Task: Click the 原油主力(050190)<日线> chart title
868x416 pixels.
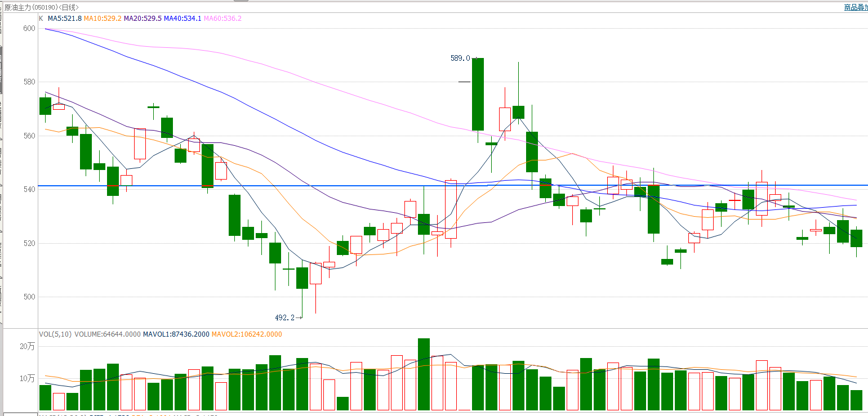Action: click(x=42, y=7)
